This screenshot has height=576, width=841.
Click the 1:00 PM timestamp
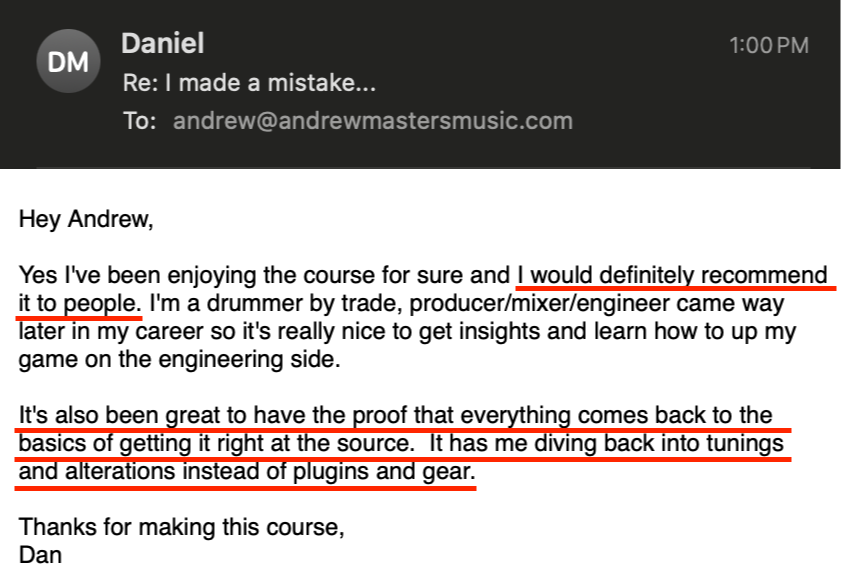(x=769, y=46)
